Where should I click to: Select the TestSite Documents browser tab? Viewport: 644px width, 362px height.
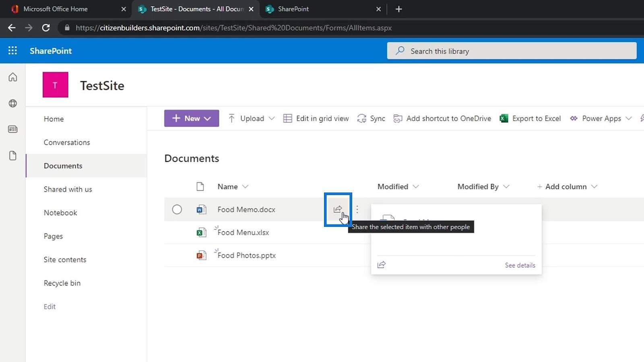tap(197, 9)
